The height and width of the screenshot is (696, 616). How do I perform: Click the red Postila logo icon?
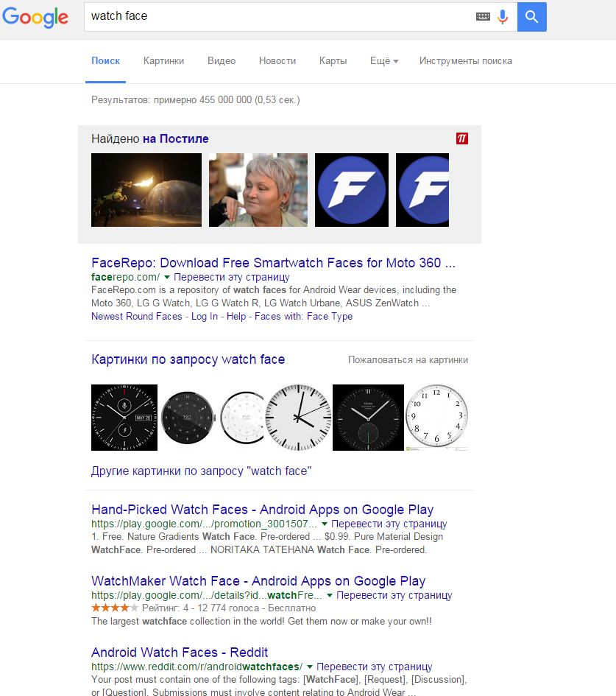point(462,138)
